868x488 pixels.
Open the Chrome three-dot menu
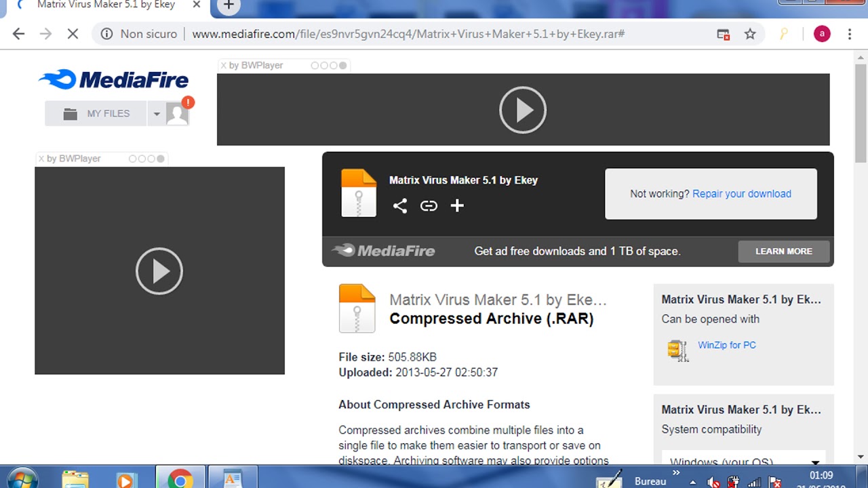[850, 34]
